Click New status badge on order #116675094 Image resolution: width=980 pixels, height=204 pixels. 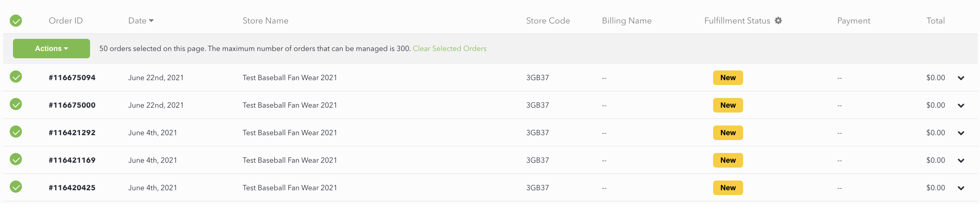tap(728, 78)
